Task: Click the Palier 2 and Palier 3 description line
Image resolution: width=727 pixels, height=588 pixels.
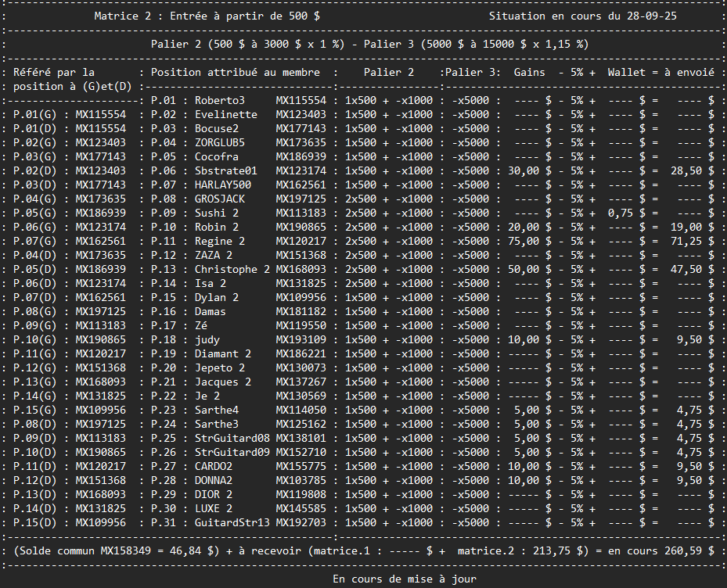Action: click(x=369, y=44)
